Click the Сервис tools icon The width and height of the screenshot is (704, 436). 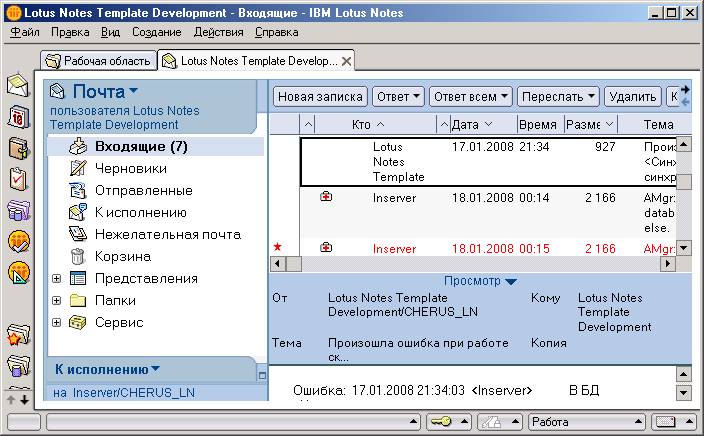pos(78,322)
